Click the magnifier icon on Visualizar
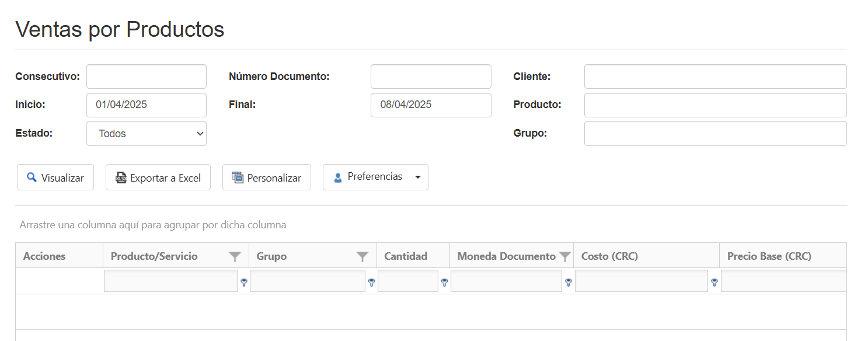 pos(32,177)
